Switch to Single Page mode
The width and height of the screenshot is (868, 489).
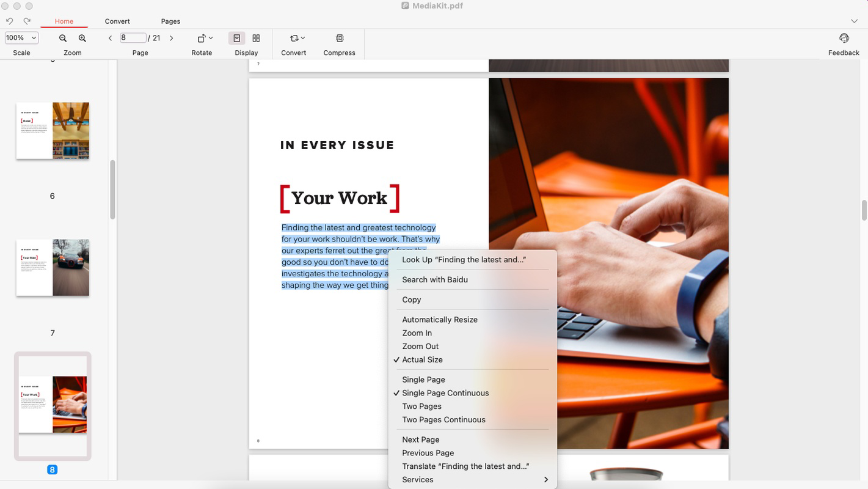[423, 379]
